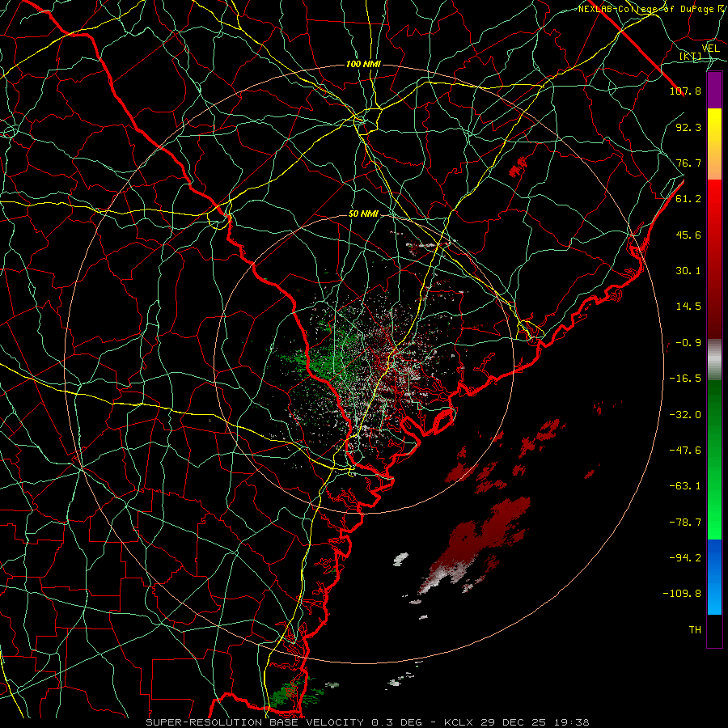728x728 pixels.
Task: Click the 50 NMI range ring label
Action: click(x=363, y=214)
